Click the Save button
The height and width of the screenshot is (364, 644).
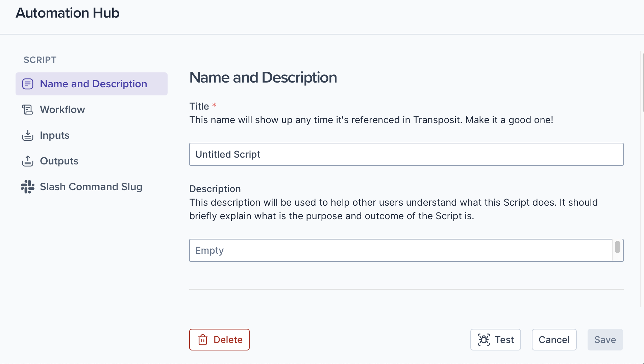pos(605,340)
